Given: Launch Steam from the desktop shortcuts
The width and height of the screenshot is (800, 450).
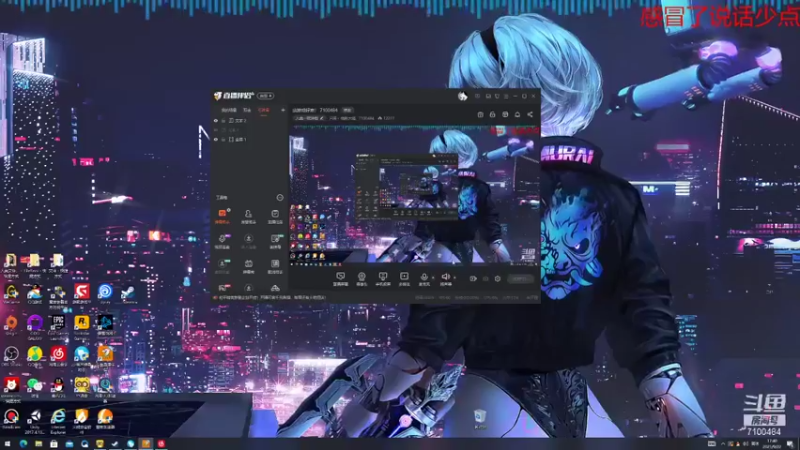Looking at the screenshot, I should pyautogui.click(x=128, y=293).
